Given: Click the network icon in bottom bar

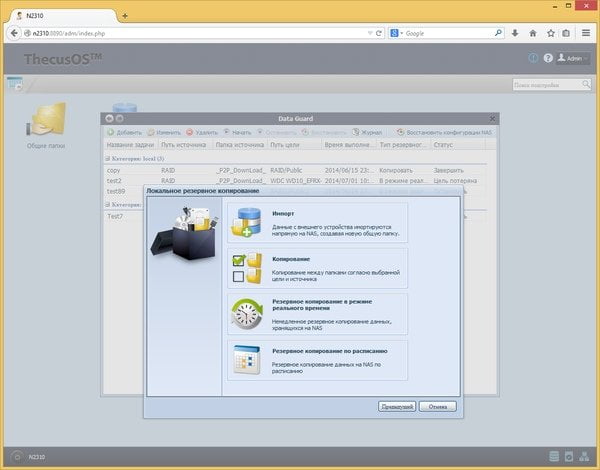Looking at the screenshot, I should [x=584, y=456].
